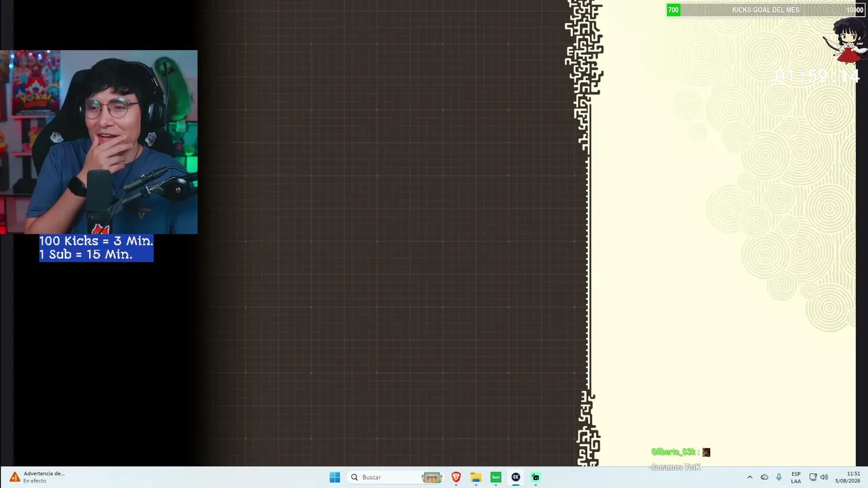This screenshot has height=488, width=868.
Task: Click the streamer webcam feed
Action: [99, 142]
